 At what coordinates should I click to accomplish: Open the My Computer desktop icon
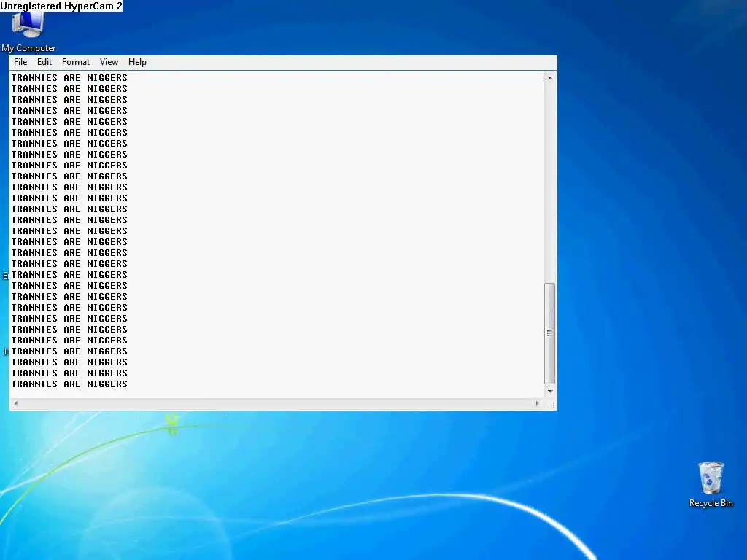tap(28, 31)
